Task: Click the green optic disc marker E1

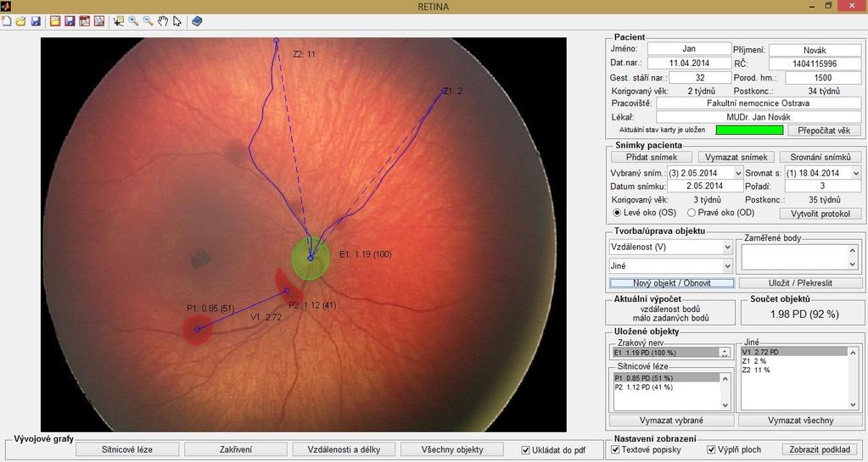Action: (x=310, y=258)
